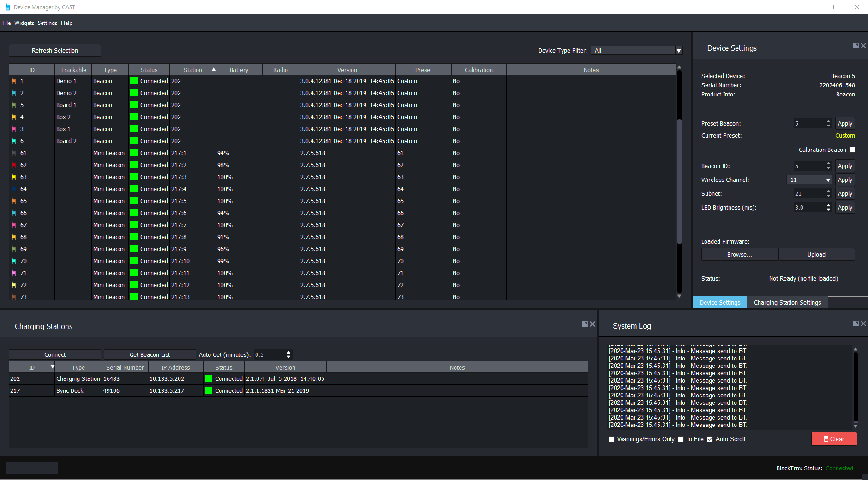Toggle Warnings/Errors Only checkbox
This screenshot has width=868, height=480.
[x=612, y=439]
